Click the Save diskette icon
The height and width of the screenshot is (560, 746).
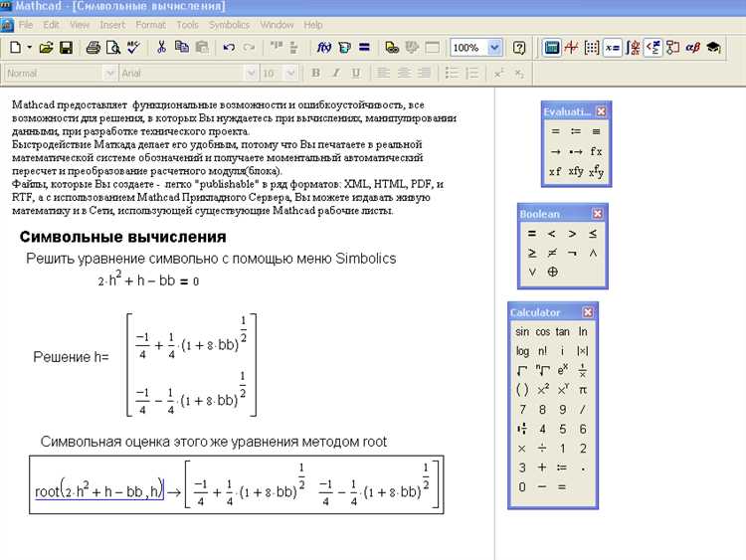coord(66,47)
